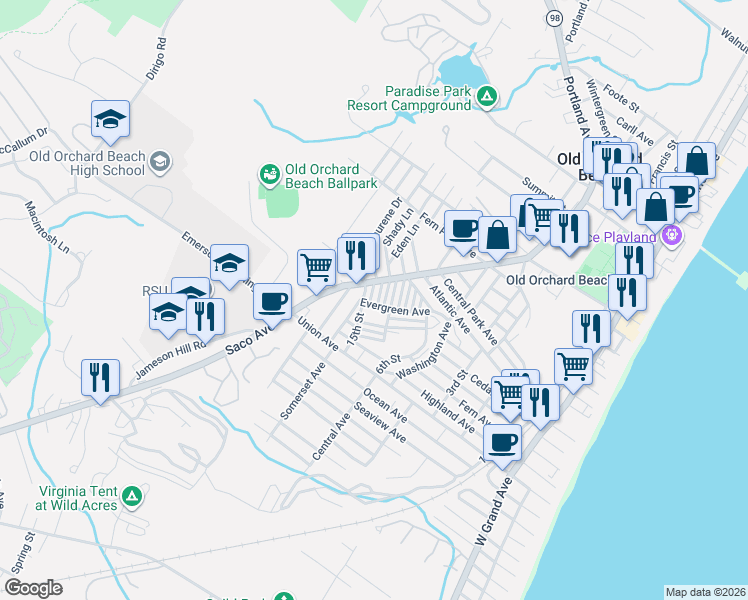Viewport: 748px width, 600px height.
Task: Click cafe marker above Saco Ave label
Action: [x=272, y=304]
